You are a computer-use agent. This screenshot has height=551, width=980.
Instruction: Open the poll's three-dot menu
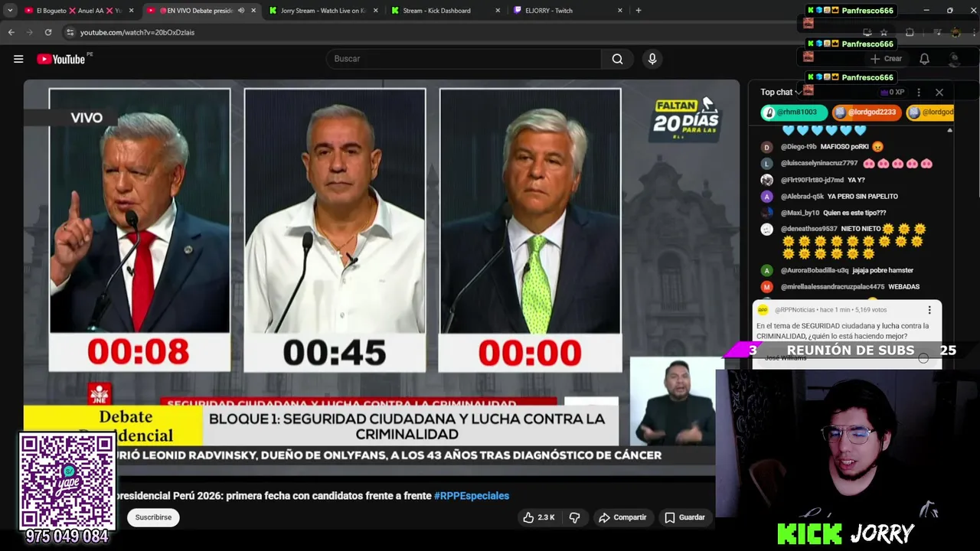pyautogui.click(x=929, y=310)
